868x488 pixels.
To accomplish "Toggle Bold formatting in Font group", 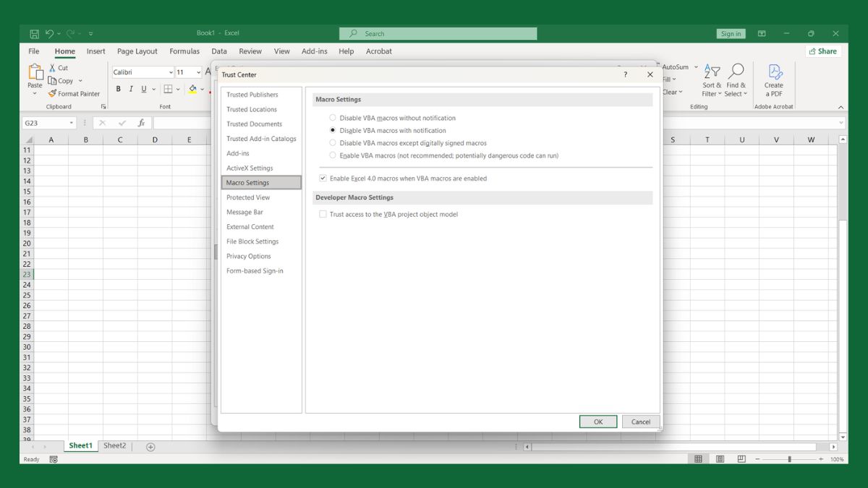I will (118, 89).
